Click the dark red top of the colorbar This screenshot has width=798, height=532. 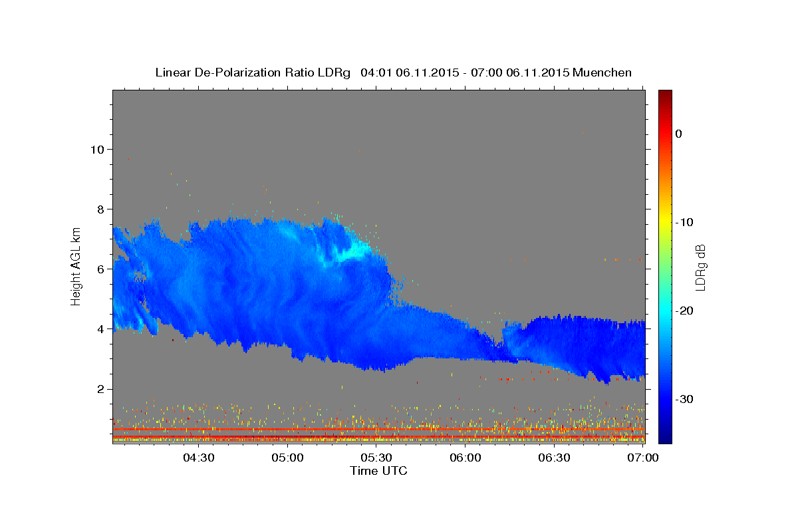click(665, 96)
